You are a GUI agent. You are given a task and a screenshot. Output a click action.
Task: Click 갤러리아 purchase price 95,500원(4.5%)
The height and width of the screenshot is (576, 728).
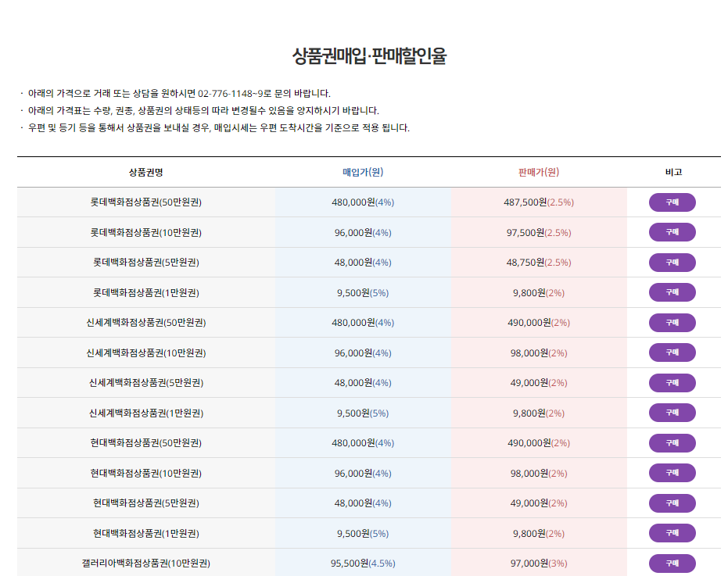[363, 563]
